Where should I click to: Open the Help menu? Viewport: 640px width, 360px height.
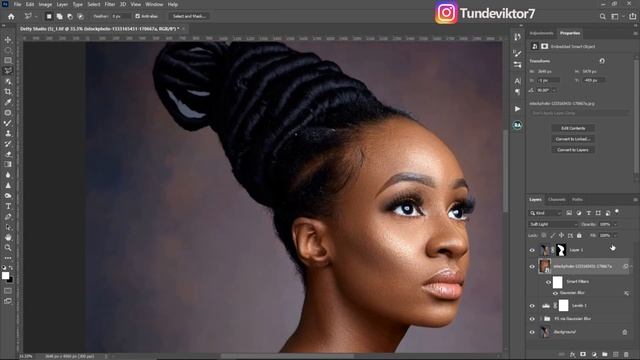(x=173, y=4)
